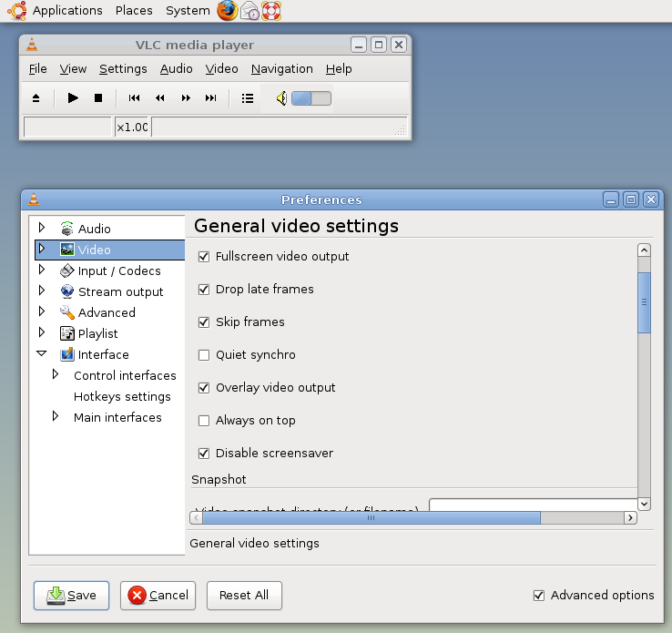Toggle Overlay video output checkbox

pos(204,388)
